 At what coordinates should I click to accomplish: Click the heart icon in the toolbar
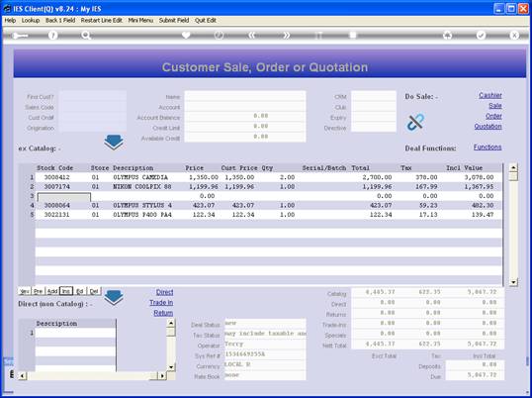point(186,35)
